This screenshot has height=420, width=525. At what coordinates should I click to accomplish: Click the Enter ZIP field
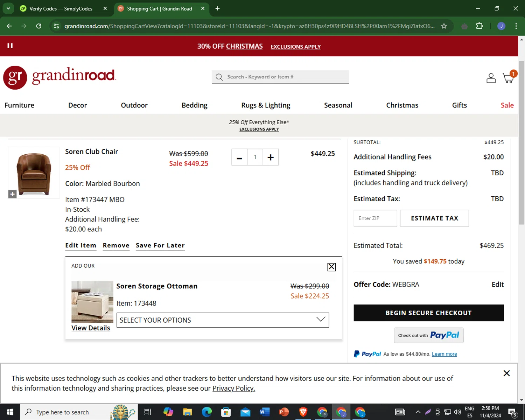375,218
